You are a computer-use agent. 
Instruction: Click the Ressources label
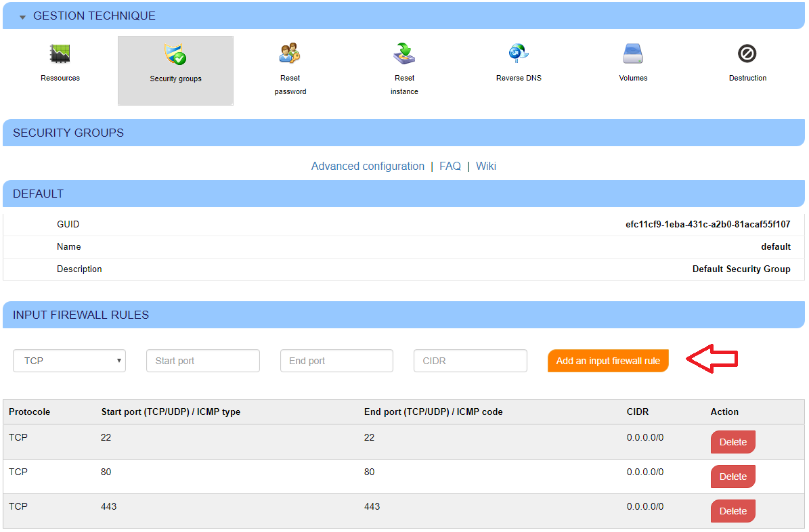pos(60,78)
